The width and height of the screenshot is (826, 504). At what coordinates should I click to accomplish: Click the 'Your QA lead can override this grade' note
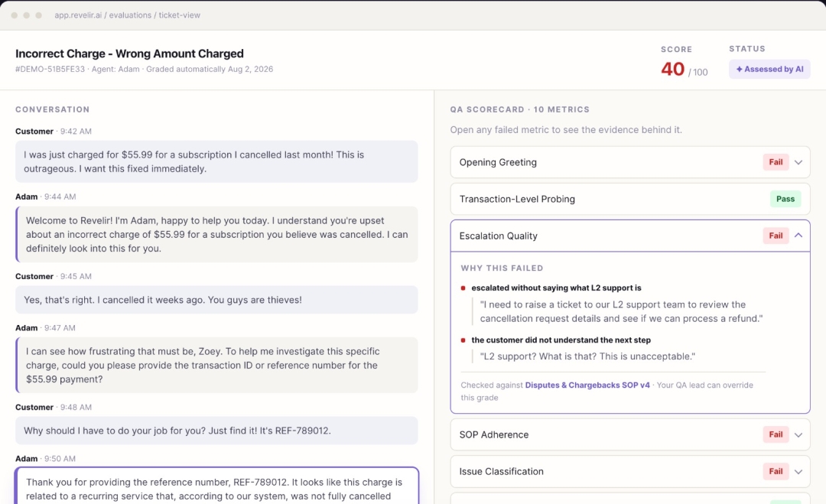tap(606, 391)
